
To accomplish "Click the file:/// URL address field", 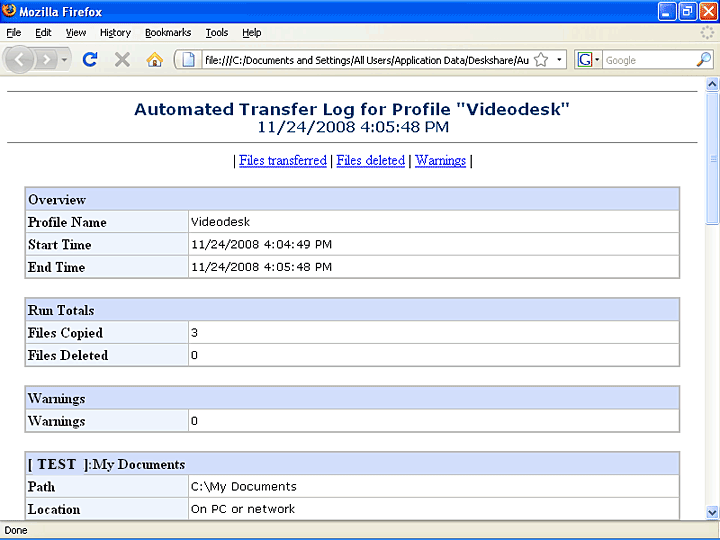I will coord(366,60).
